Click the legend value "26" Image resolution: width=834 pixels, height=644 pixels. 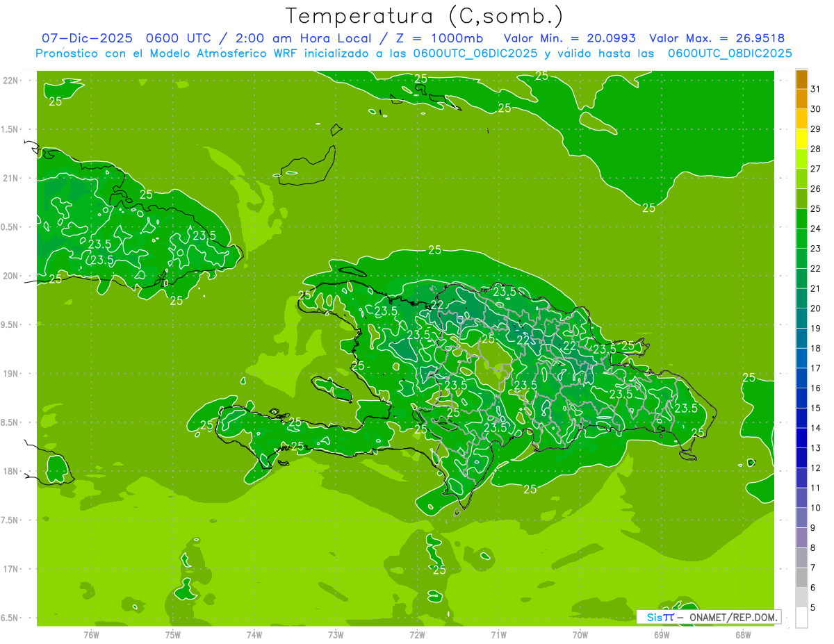(816, 189)
